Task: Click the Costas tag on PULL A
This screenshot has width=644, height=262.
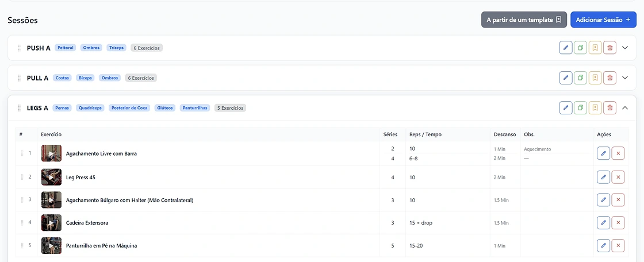Action: (62, 78)
